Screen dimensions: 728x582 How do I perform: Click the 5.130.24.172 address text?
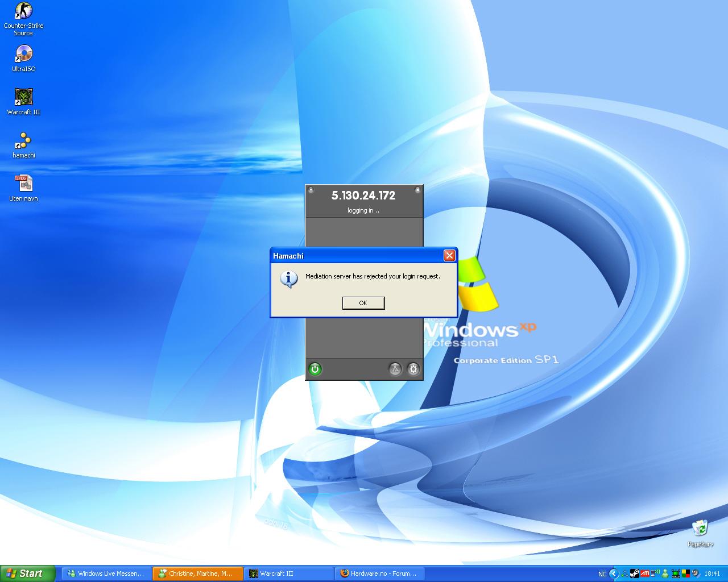coord(363,196)
